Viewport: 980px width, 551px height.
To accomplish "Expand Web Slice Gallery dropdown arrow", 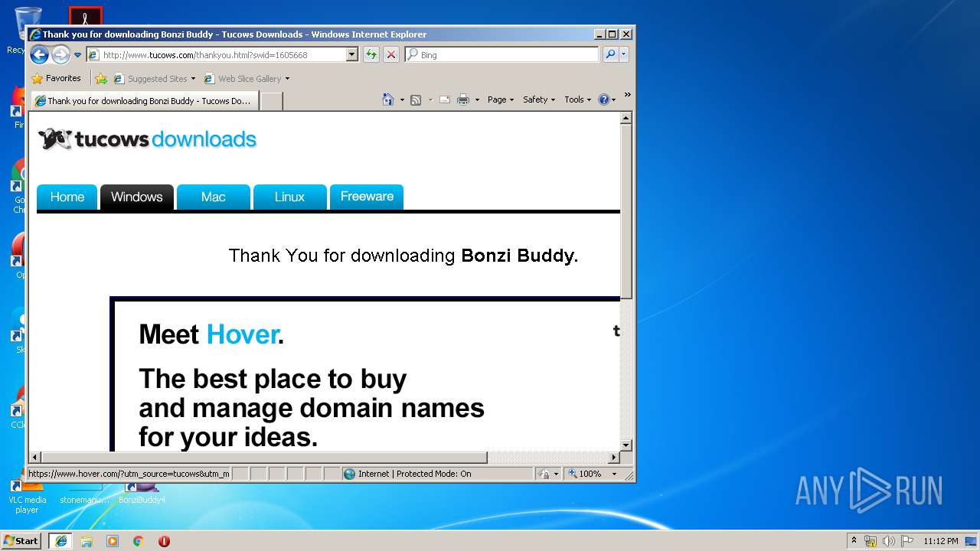I will click(287, 79).
